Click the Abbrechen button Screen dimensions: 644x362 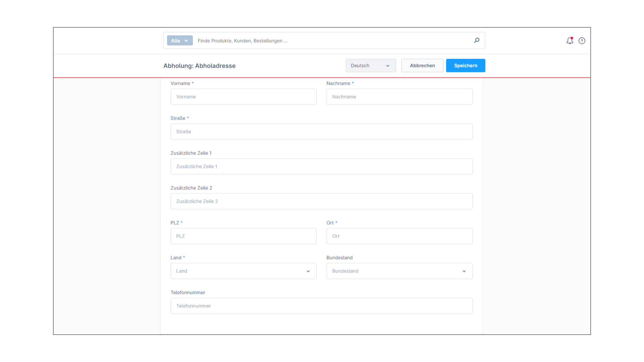pos(422,66)
